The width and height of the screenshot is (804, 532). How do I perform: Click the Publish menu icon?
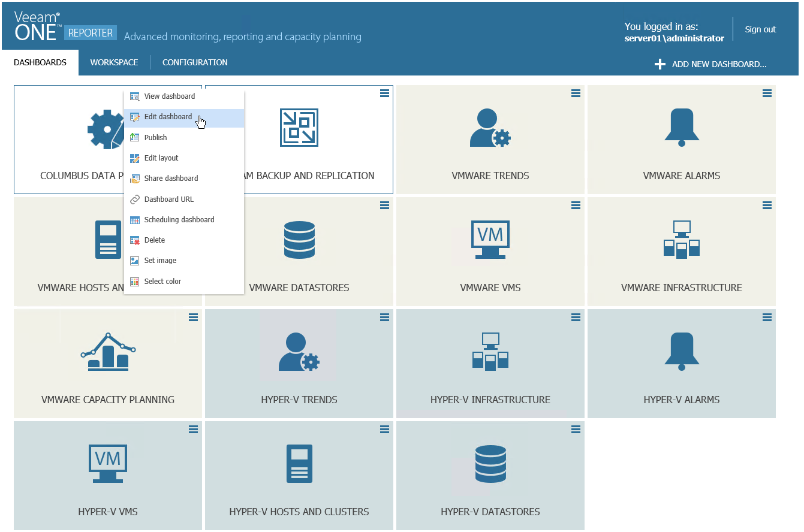coord(135,138)
